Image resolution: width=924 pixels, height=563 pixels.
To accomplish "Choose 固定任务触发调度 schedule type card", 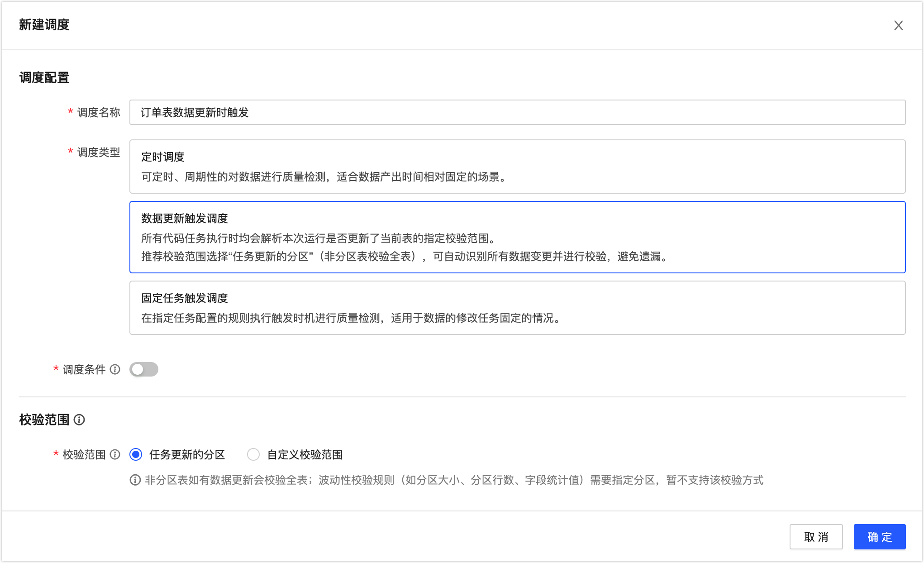I will point(517,308).
